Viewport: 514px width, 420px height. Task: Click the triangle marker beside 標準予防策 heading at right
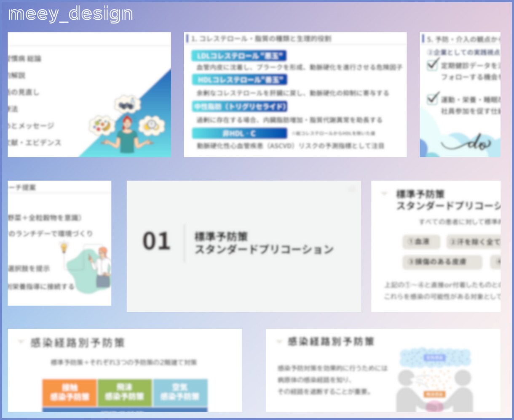(x=384, y=194)
